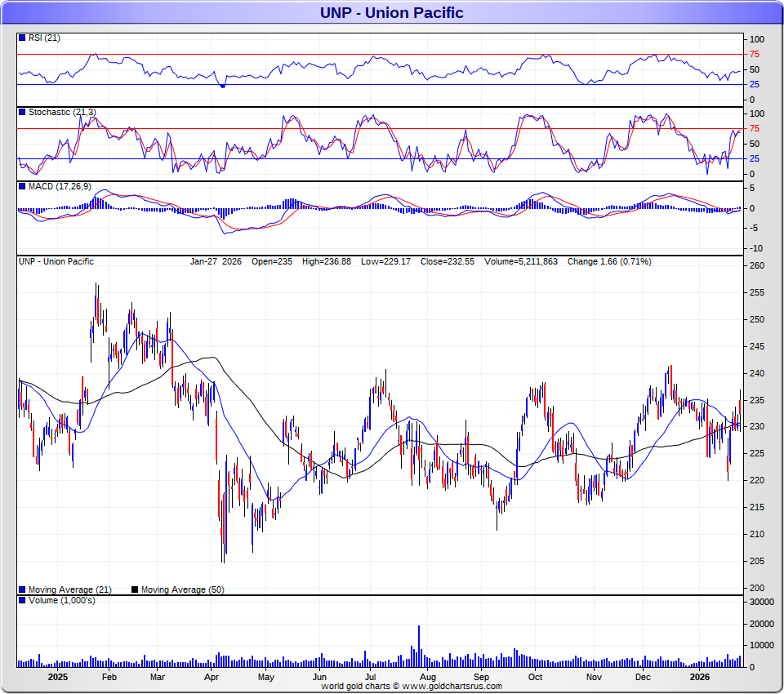Click the black Moving Average (50) legend marker
784x694 pixels.
(x=136, y=589)
